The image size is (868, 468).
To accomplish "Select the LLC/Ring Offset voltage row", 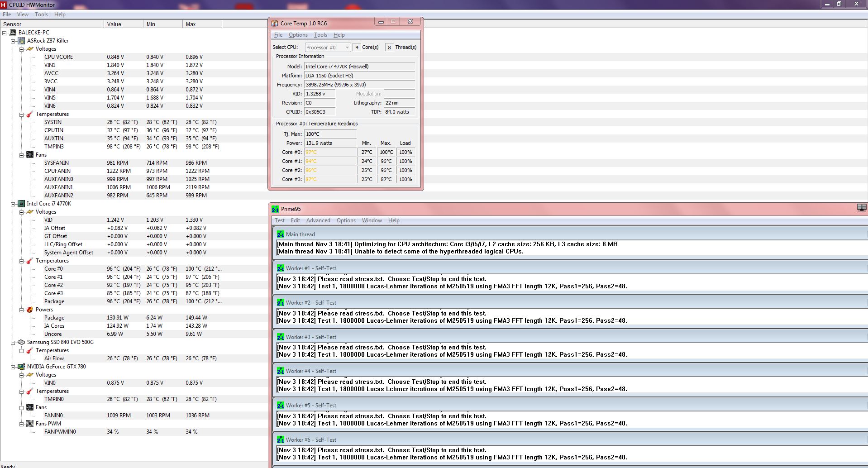I will pos(134,244).
